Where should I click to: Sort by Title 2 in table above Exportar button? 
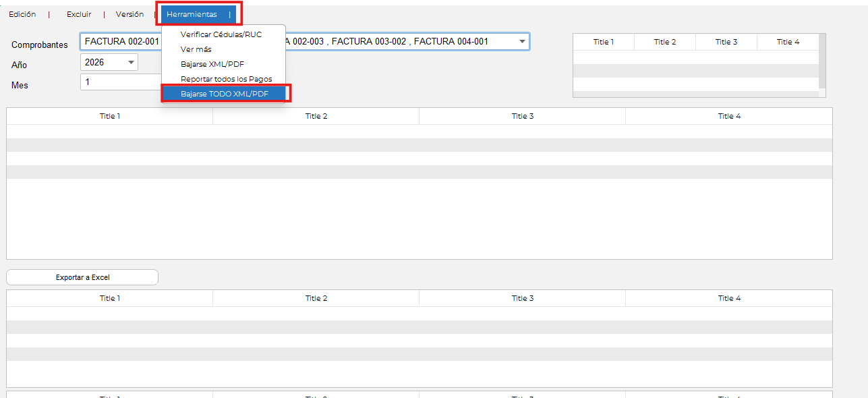(x=316, y=116)
